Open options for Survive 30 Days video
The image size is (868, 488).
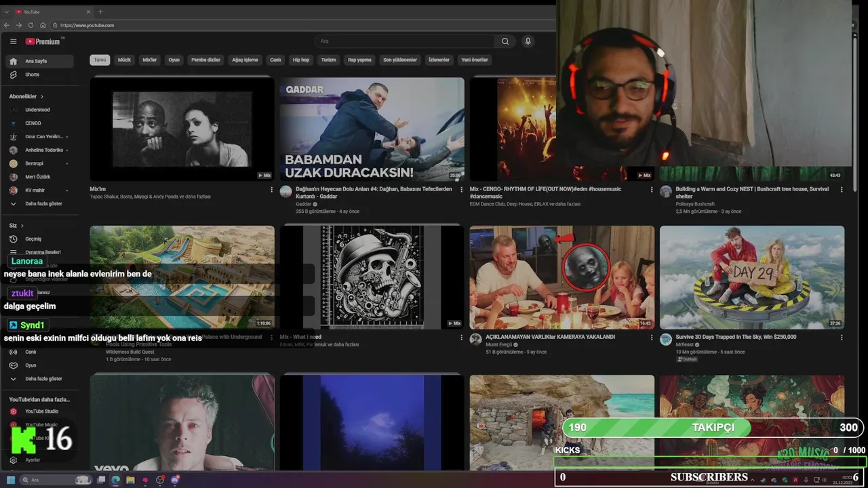coord(842,338)
